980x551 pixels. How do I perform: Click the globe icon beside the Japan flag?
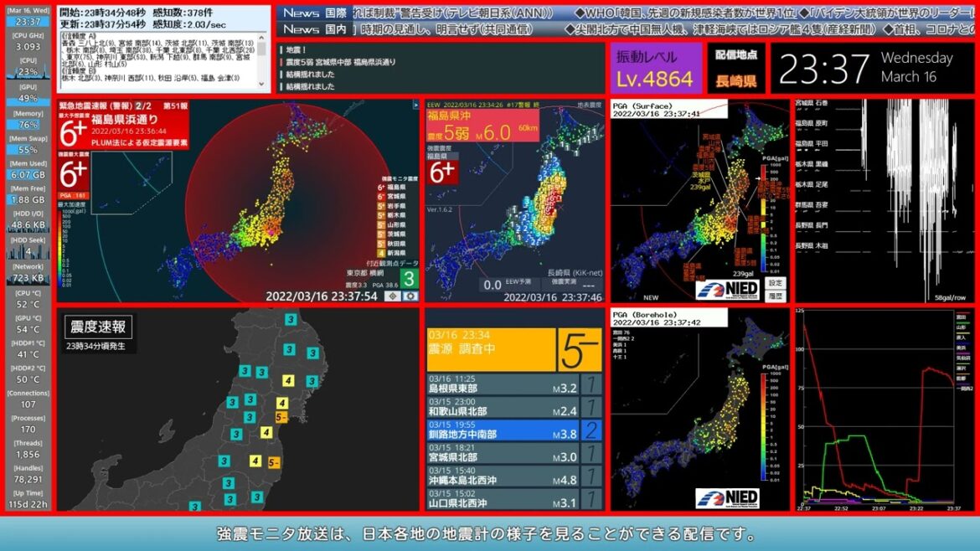click(x=410, y=296)
